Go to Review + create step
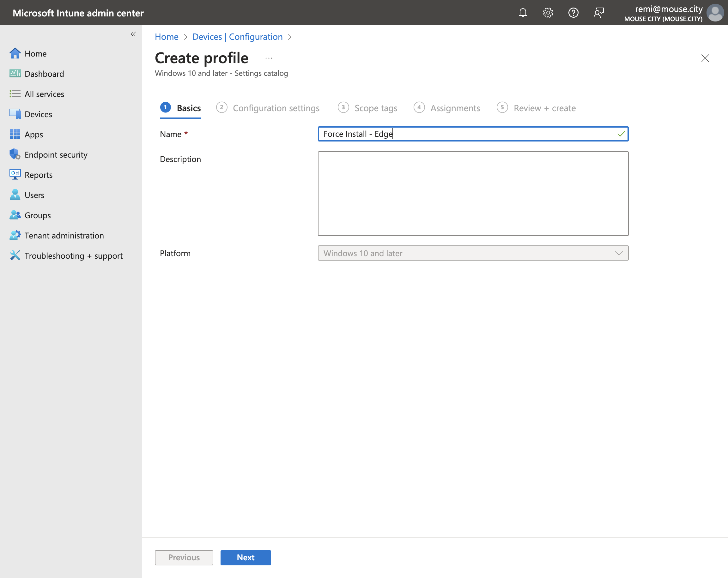The width and height of the screenshot is (728, 578). coord(536,108)
